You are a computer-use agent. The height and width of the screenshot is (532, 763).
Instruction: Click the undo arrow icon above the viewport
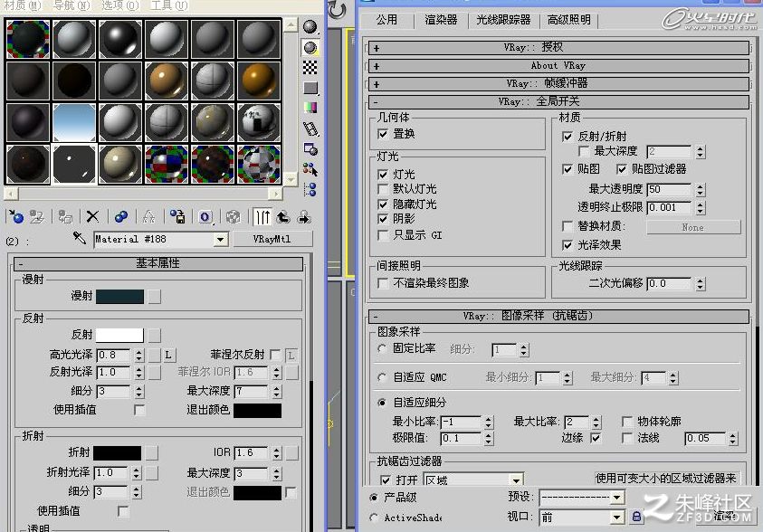pos(337,10)
